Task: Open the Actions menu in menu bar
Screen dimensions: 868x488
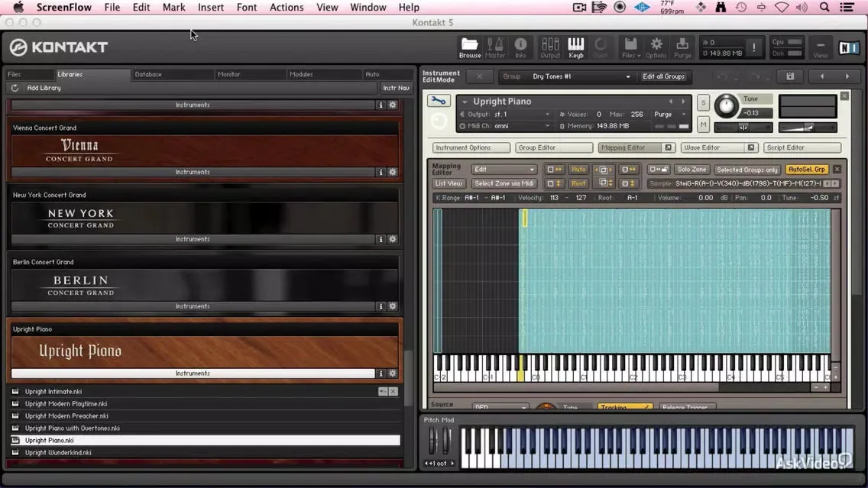Action: pos(287,7)
